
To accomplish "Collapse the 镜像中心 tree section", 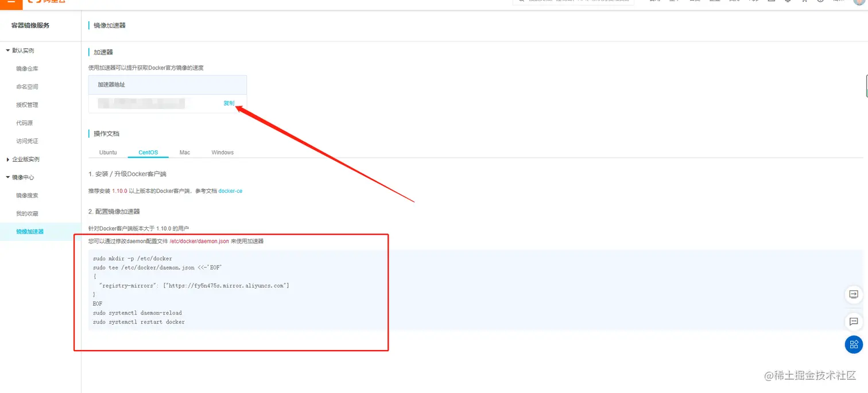I will click(20, 177).
